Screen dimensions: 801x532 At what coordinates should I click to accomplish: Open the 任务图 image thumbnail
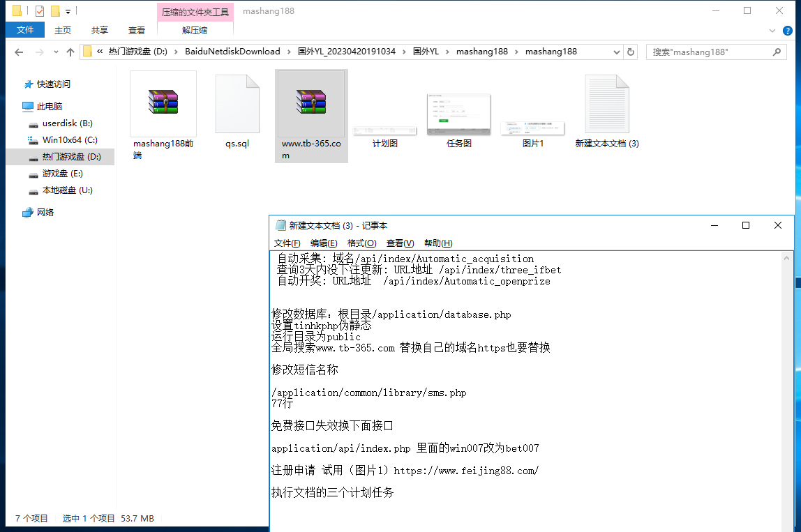(x=458, y=115)
